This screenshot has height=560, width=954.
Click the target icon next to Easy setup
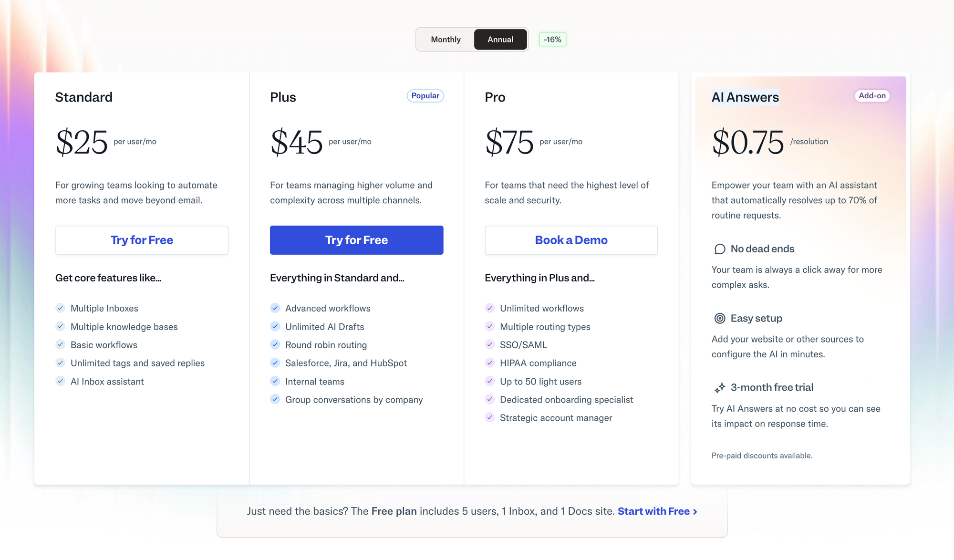click(x=719, y=318)
